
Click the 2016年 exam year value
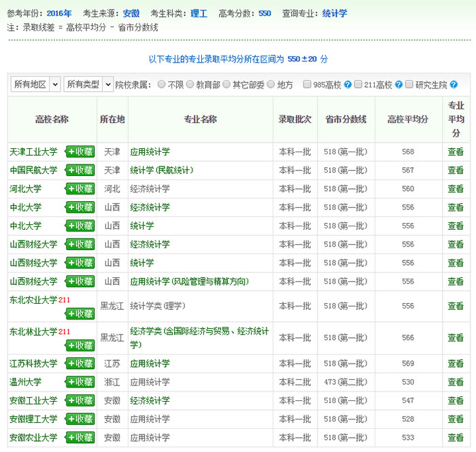pos(59,14)
